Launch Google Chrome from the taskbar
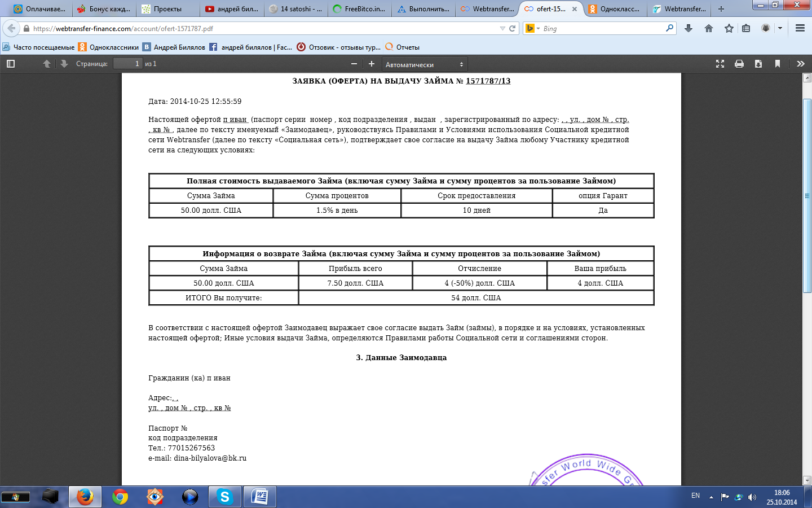The height and width of the screenshot is (508, 812). 120,497
